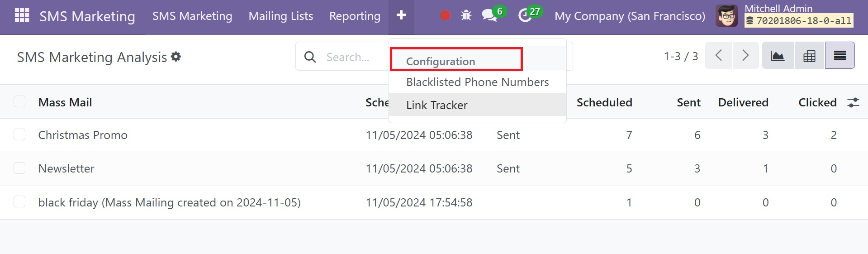Collapse the plus overflow menu in navbar
The height and width of the screenshot is (254, 868).
point(401,16)
